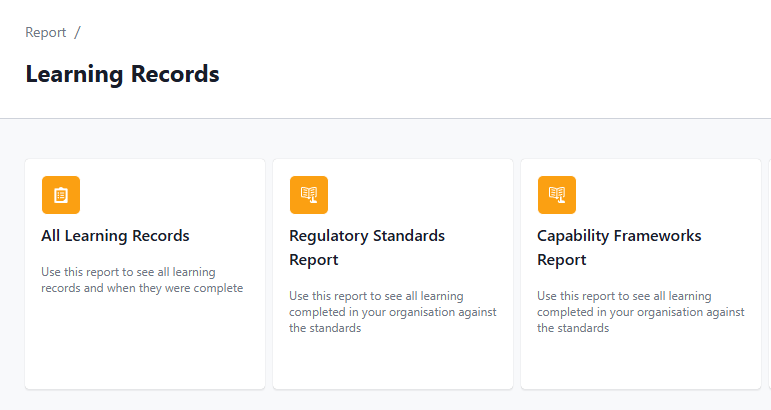
Task: Click the word 'Capability' in the card title
Action: (x=573, y=236)
